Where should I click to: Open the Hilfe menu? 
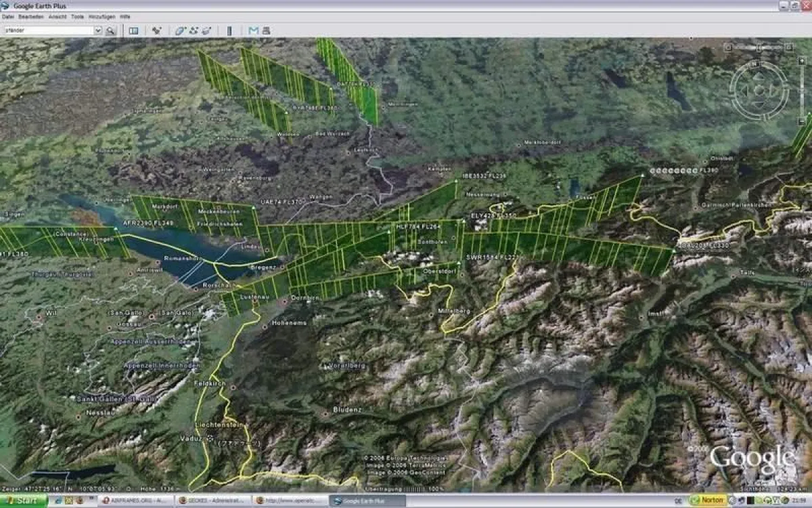point(125,16)
